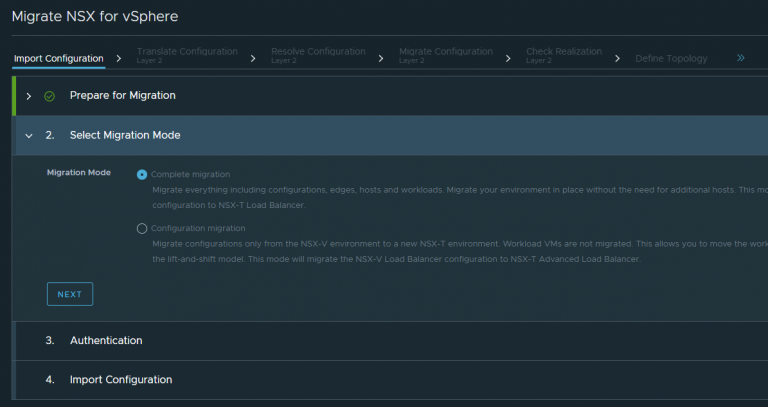Select the Configuration migration radio button

(x=142, y=229)
